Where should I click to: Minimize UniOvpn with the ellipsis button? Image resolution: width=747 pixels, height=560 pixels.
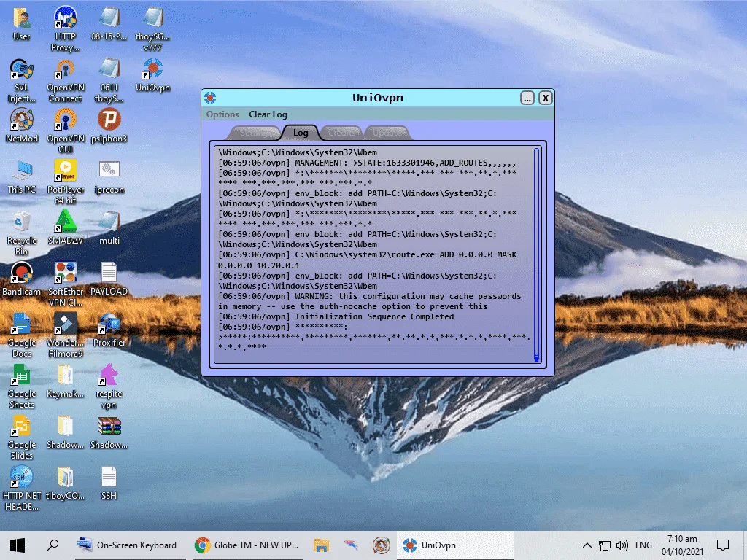click(x=527, y=98)
